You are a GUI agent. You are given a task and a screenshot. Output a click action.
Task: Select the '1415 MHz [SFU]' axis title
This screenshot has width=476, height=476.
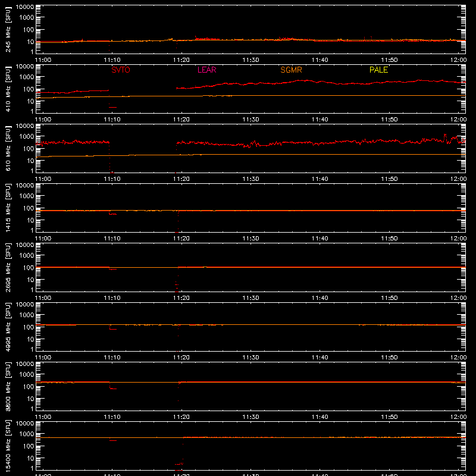coord(8,208)
